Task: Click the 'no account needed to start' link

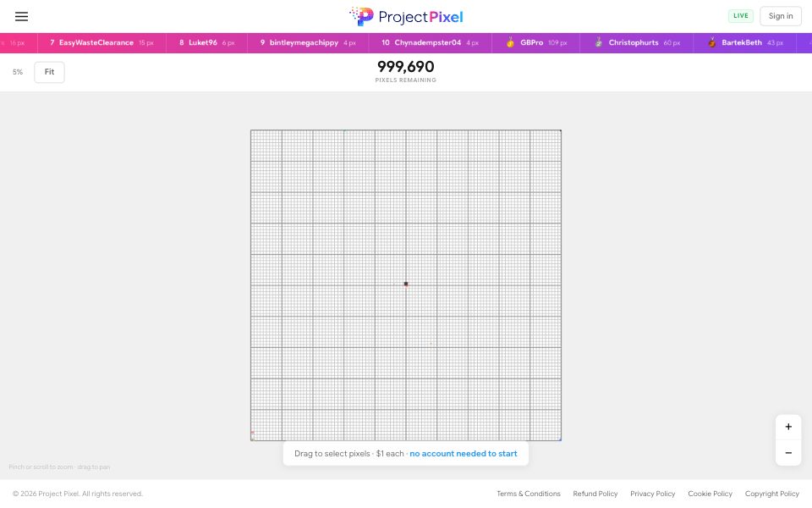Action: point(464,454)
